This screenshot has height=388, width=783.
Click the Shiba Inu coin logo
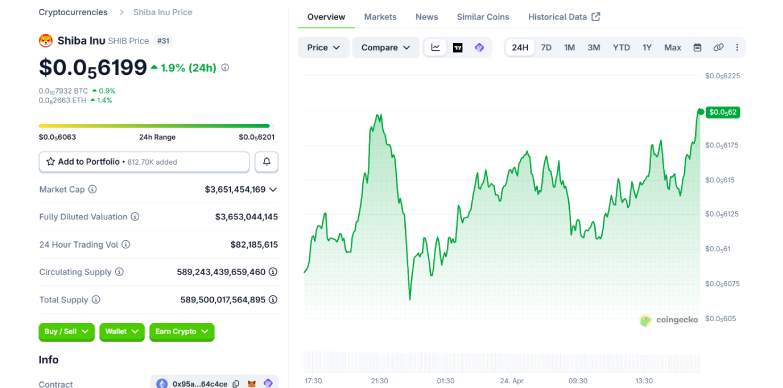(45, 40)
